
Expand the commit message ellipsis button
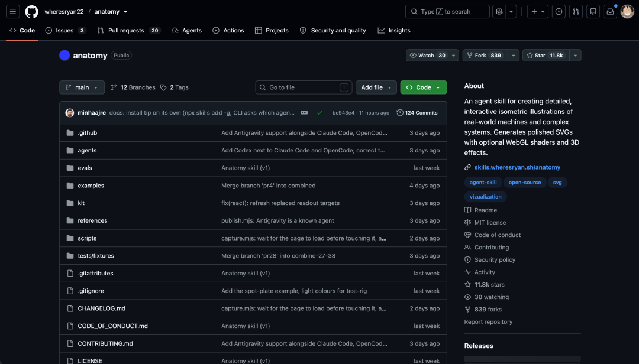tap(305, 113)
